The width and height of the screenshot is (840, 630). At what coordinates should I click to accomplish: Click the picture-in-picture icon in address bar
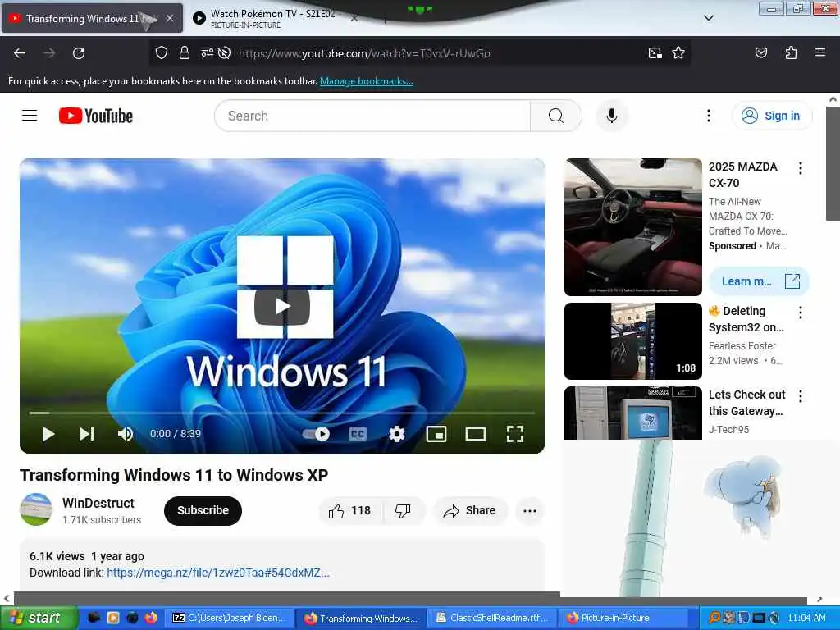point(655,53)
